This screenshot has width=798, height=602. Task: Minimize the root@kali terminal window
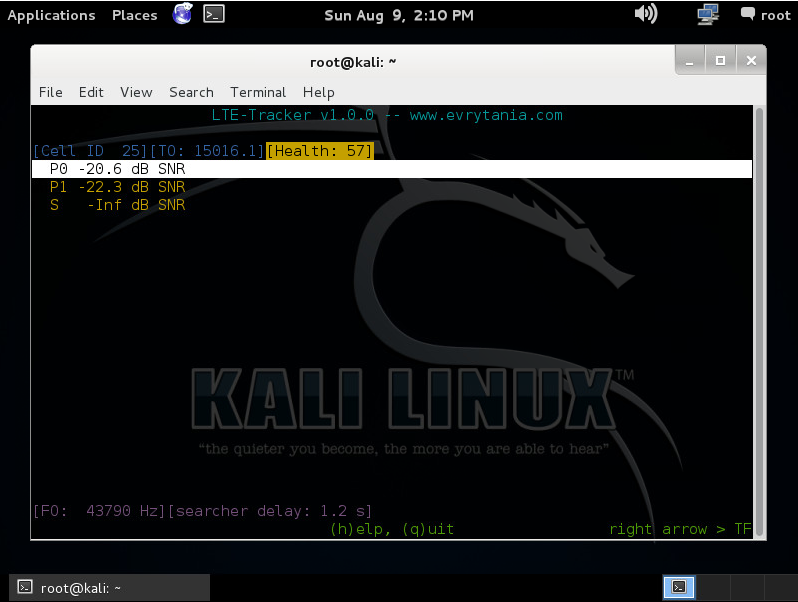click(690, 61)
